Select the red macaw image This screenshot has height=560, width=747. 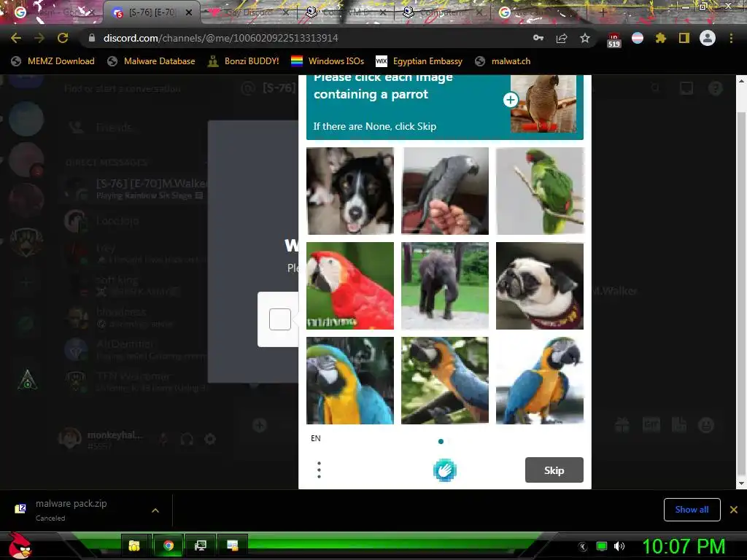click(x=350, y=286)
